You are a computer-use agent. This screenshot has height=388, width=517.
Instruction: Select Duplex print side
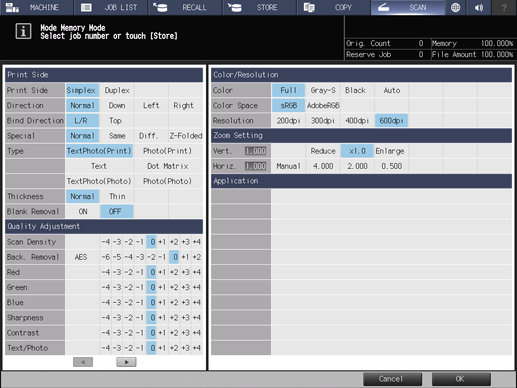[117, 90]
